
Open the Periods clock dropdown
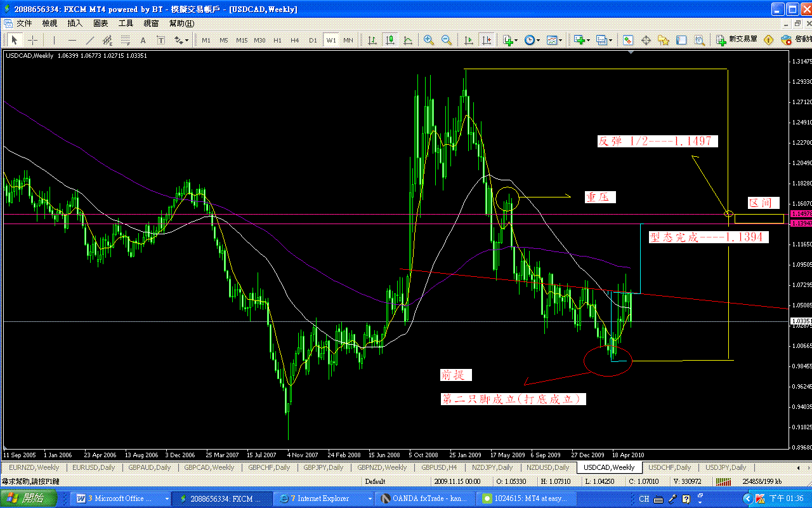click(x=532, y=40)
